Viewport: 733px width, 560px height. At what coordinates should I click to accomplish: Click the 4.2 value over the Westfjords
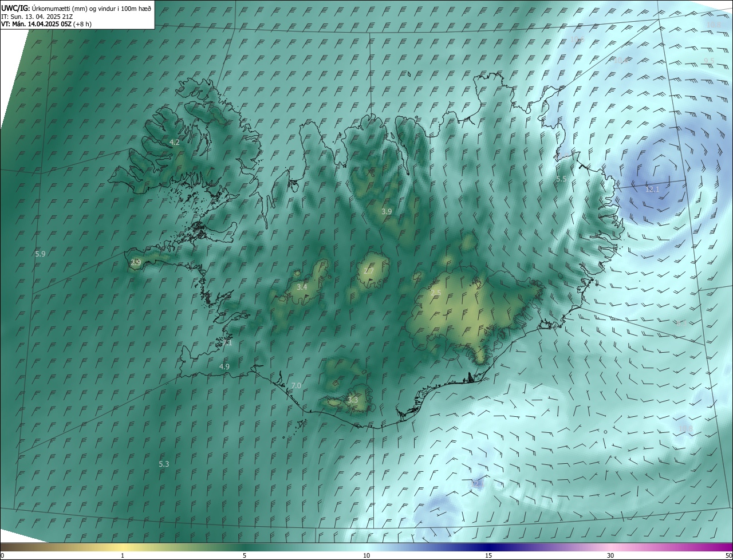tap(175, 142)
